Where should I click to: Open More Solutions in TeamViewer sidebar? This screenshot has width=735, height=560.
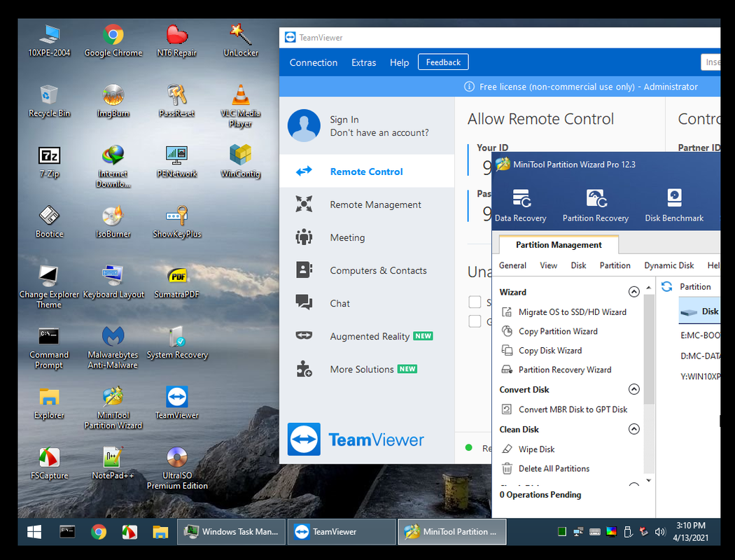367,370
